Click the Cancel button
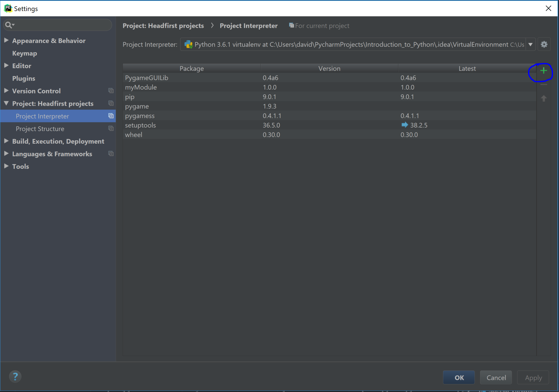 (496, 377)
